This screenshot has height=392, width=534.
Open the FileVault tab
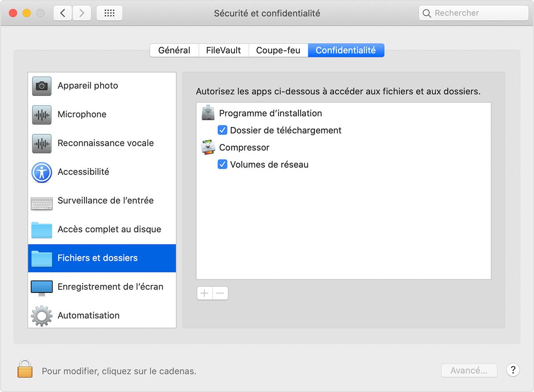223,50
